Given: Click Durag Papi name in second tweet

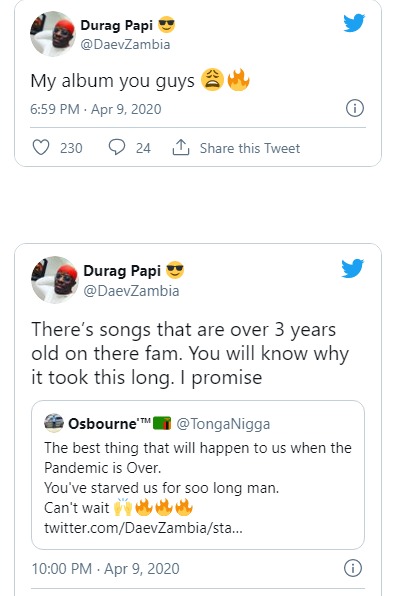Looking at the screenshot, I should [x=122, y=271].
